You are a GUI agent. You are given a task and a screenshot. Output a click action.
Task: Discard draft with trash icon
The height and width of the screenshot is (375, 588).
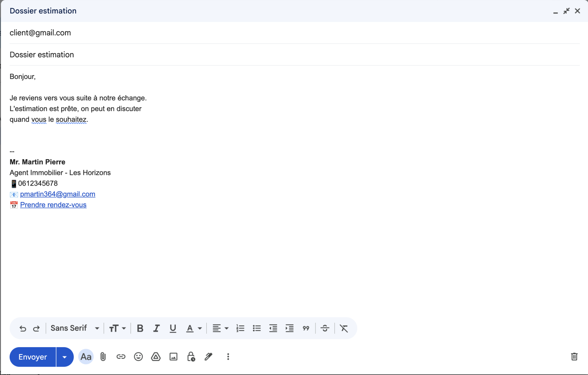574,357
